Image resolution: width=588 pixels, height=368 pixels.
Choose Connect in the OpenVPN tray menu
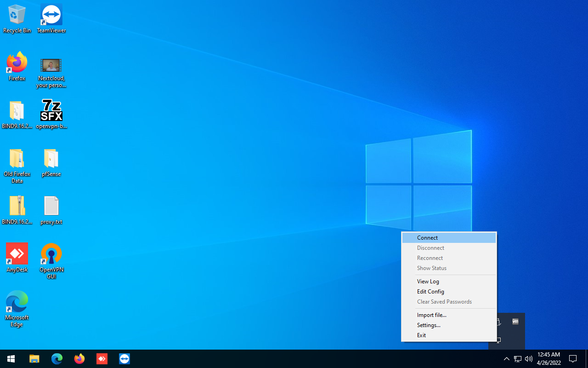coord(427,238)
